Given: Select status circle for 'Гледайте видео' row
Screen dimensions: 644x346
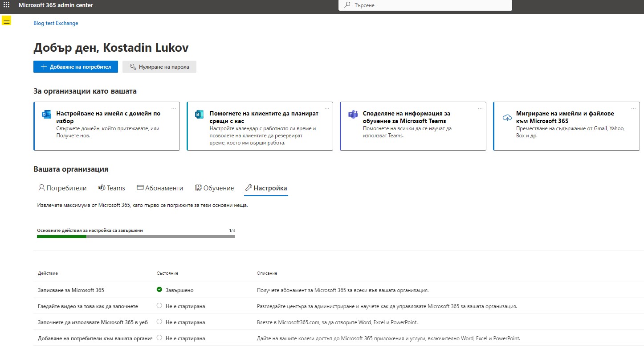Looking at the screenshot, I should click(x=159, y=306).
